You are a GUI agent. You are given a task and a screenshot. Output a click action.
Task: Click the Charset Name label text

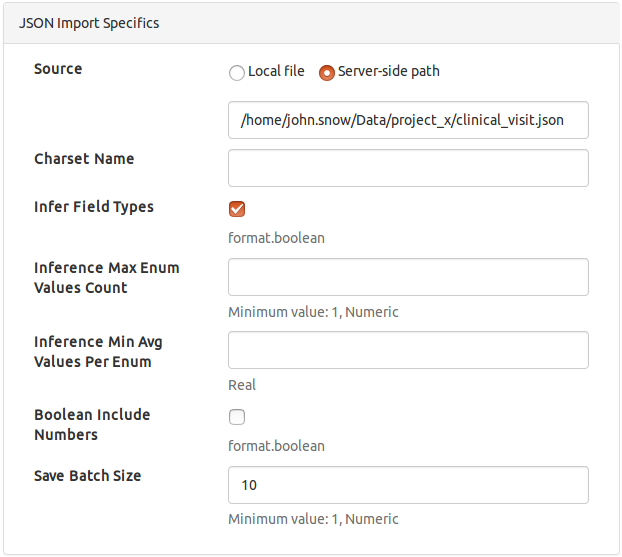(x=84, y=159)
